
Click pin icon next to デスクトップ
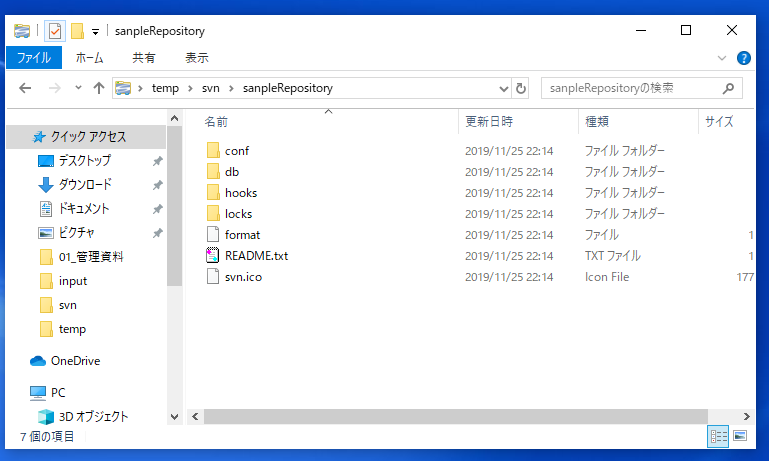(x=157, y=161)
